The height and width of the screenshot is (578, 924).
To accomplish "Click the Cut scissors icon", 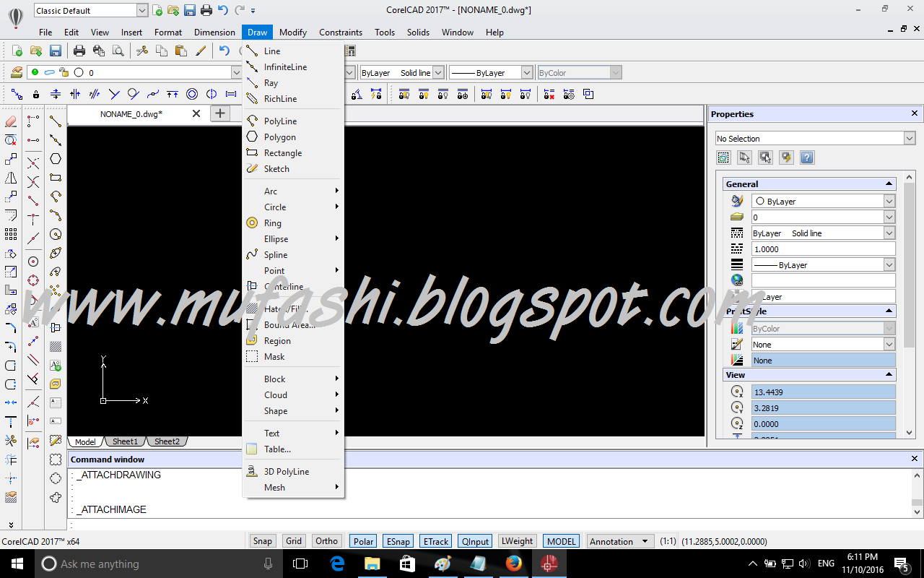I will click(142, 51).
